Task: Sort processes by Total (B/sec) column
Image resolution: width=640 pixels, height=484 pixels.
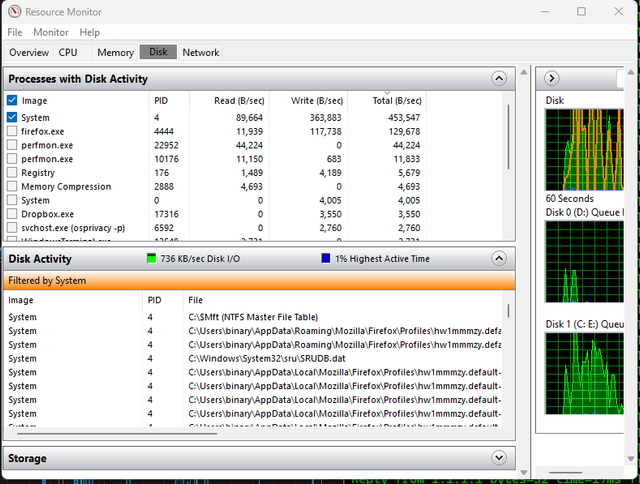Action: tap(387, 100)
